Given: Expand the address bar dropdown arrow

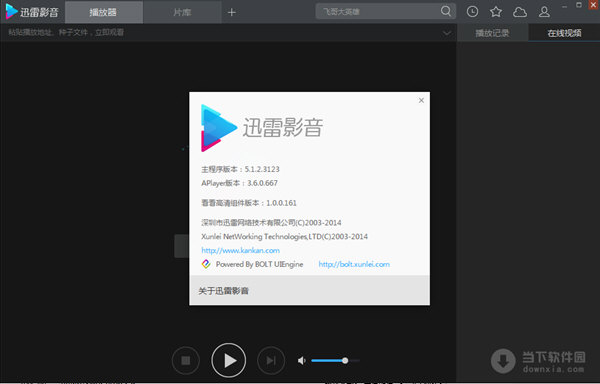Looking at the screenshot, I should click(x=447, y=33).
